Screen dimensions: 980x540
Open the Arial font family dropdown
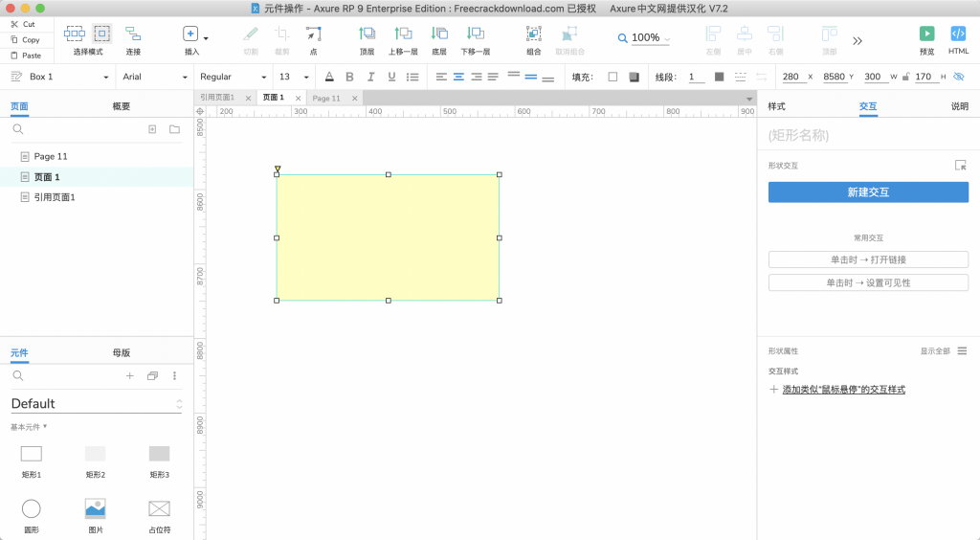(154, 77)
